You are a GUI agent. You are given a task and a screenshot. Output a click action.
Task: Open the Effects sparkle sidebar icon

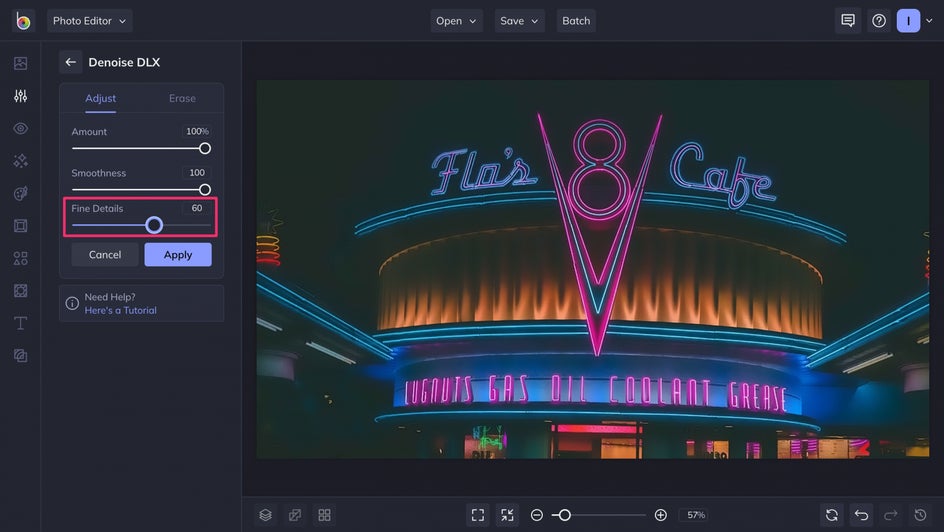tap(20, 161)
